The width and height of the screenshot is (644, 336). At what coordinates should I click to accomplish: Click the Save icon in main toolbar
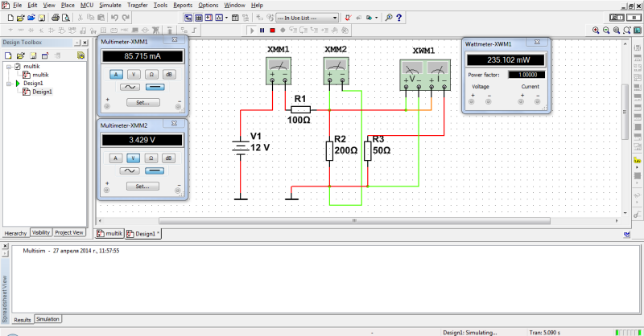click(x=42, y=18)
